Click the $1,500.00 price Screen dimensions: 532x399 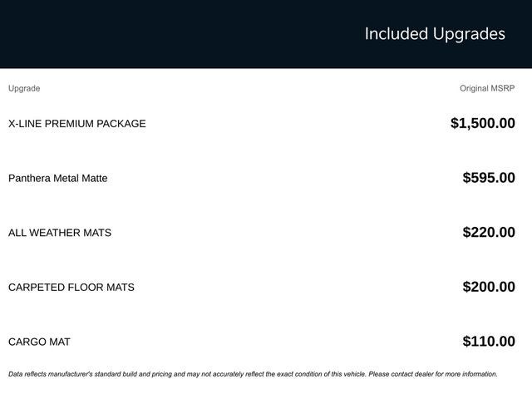point(482,124)
